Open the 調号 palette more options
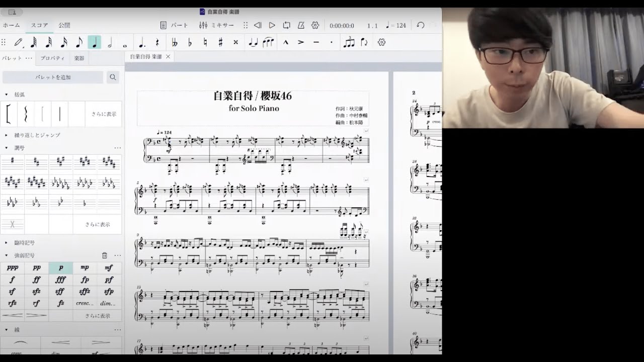The height and width of the screenshot is (362, 644). (118, 148)
